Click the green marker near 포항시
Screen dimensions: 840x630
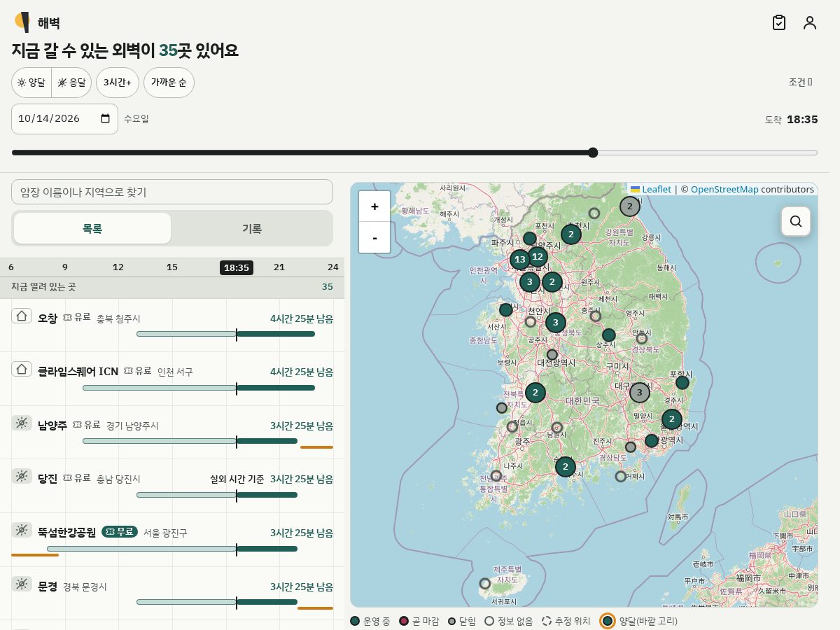coord(682,383)
